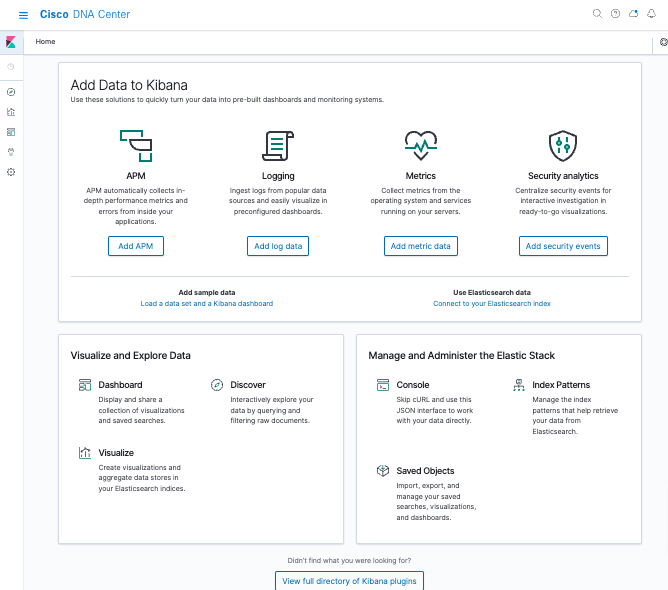The width and height of the screenshot is (668, 590).
Task: Open the Discover heading link
Action: coord(248,385)
